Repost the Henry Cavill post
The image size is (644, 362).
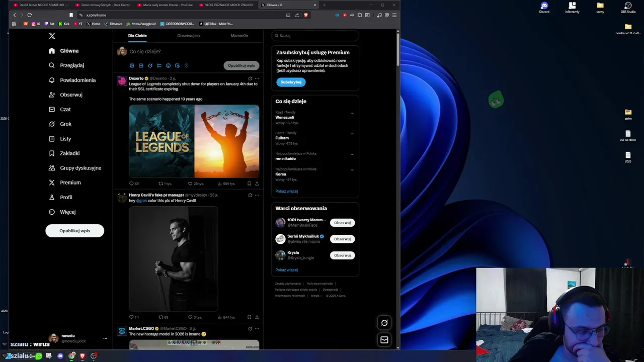pos(164,317)
